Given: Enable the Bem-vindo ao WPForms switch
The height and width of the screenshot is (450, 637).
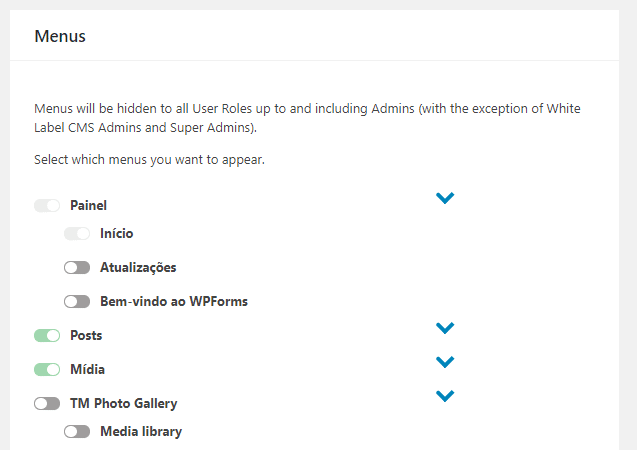Looking at the screenshot, I should coord(77,301).
